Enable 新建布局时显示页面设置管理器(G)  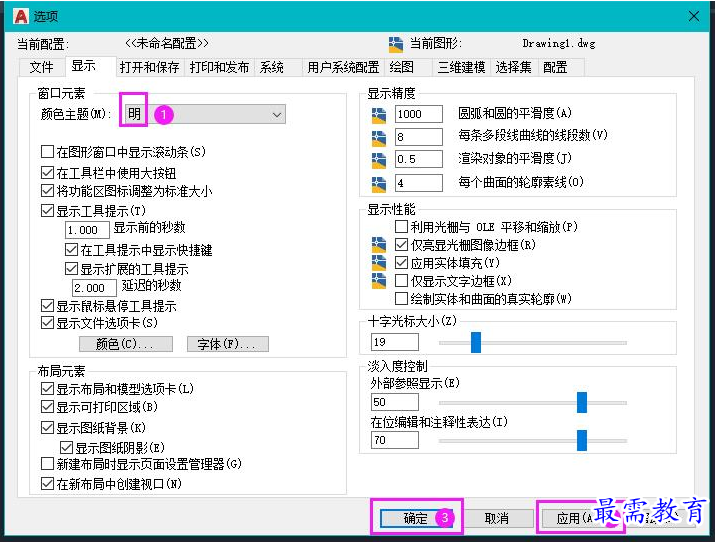(47, 464)
